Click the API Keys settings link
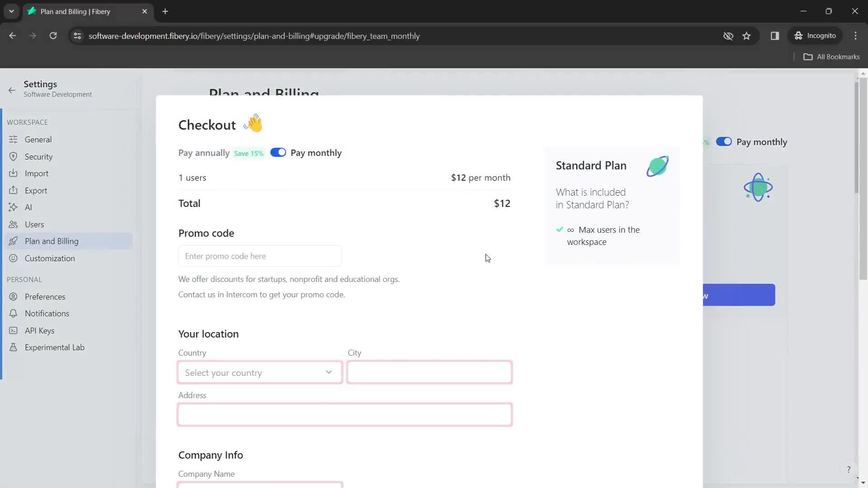This screenshot has width=868, height=488. coord(39,330)
